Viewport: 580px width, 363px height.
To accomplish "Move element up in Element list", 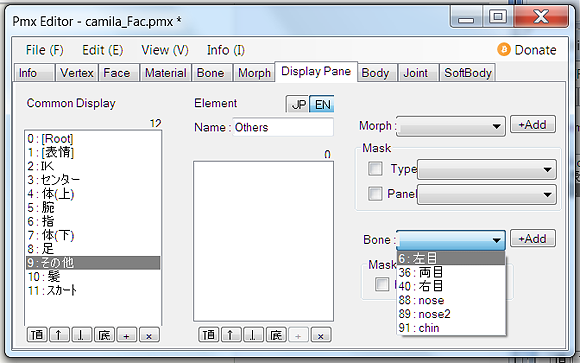I will (231, 335).
